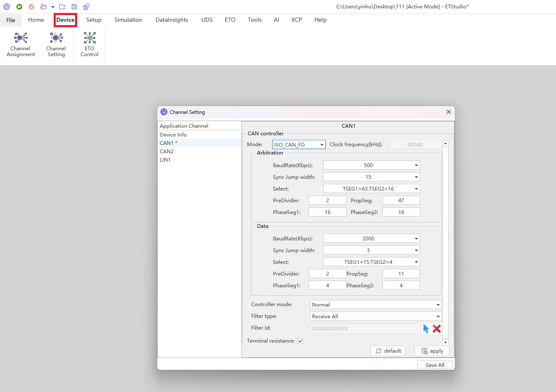Open the dropdown arrow beside the open folder icon

coord(53,7)
